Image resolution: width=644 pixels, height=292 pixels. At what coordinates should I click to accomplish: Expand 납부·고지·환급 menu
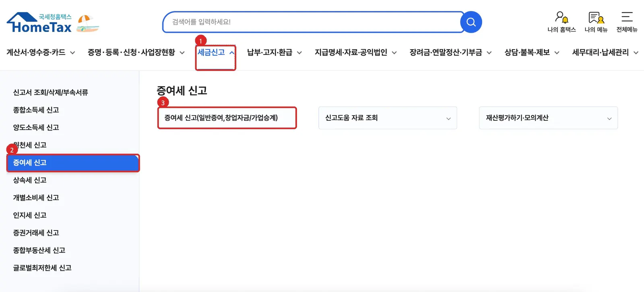click(274, 52)
